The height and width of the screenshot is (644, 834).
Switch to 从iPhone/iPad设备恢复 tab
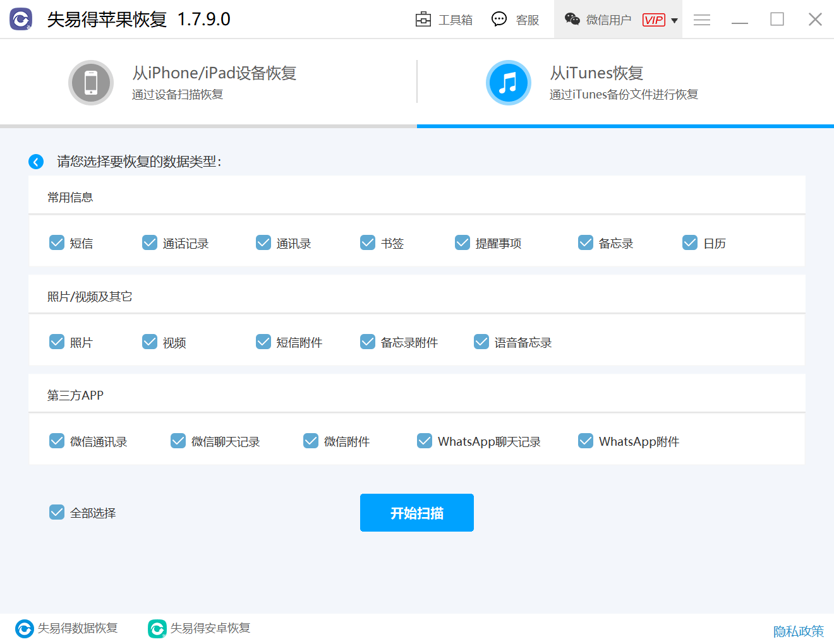pos(214,83)
